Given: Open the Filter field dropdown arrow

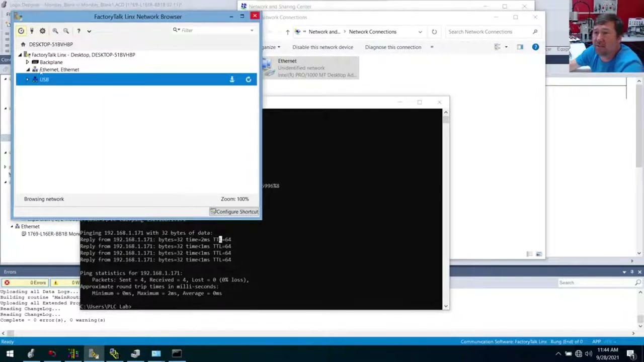Looking at the screenshot, I should [252, 31].
